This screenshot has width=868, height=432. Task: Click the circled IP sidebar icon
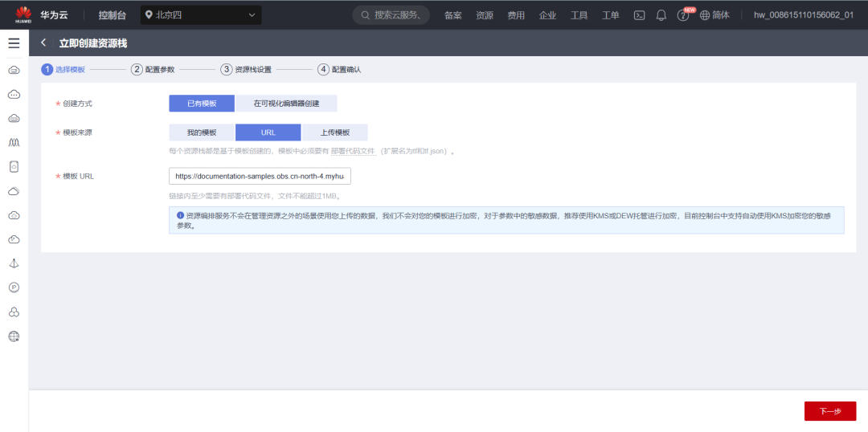tap(14, 287)
